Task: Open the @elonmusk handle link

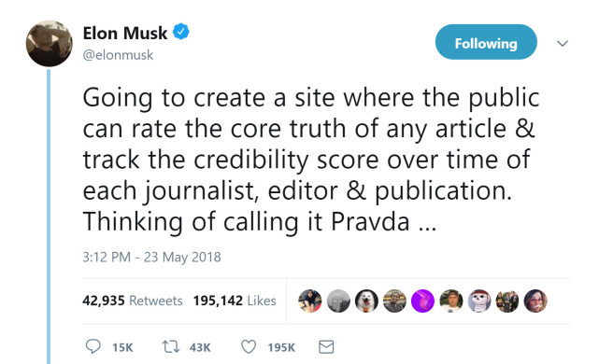Action: 118,55
